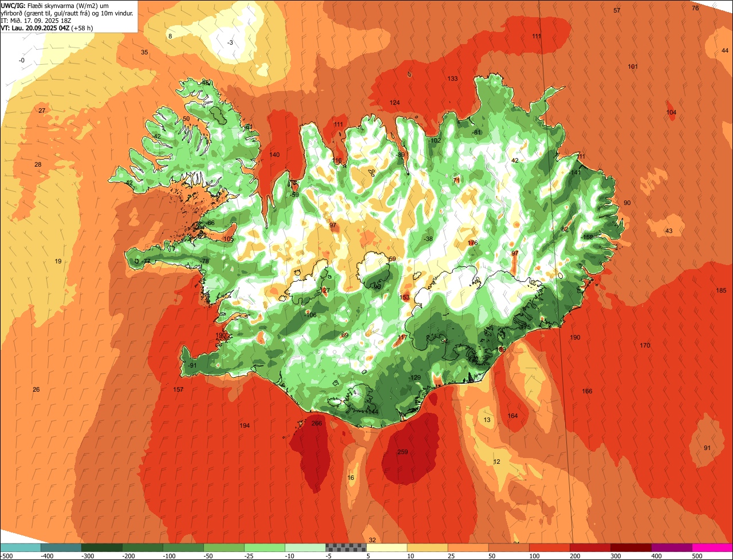Click the light teal legend swatch labeled -500

(x=21, y=548)
